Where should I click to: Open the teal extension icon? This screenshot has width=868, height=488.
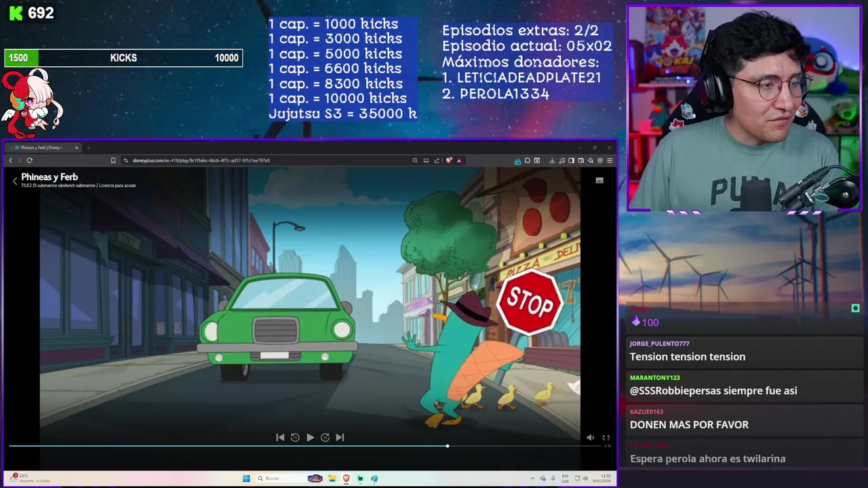[x=517, y=161]
